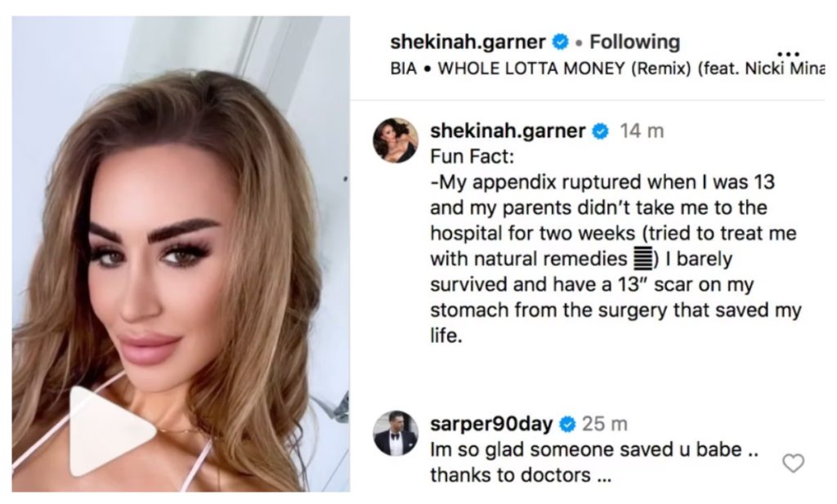837x504 pixels.
Task: Click the 14 m caption timestamp
Action: (642, 131)
